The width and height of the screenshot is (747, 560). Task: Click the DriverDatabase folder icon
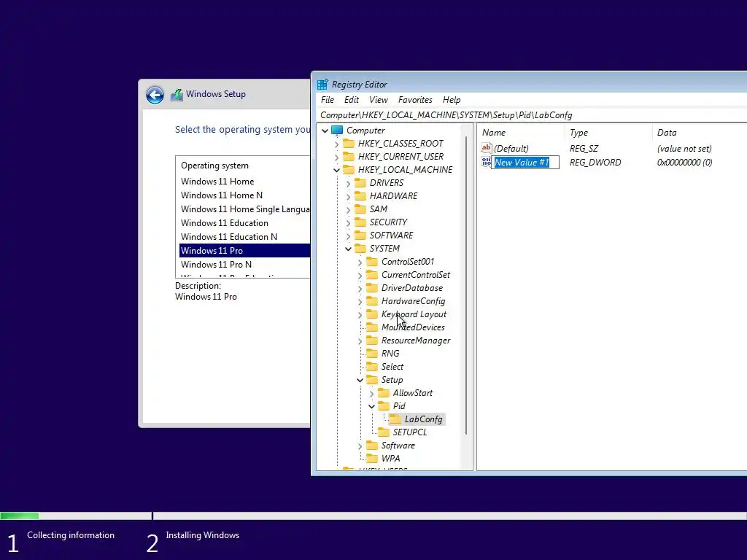click(372, 287)
